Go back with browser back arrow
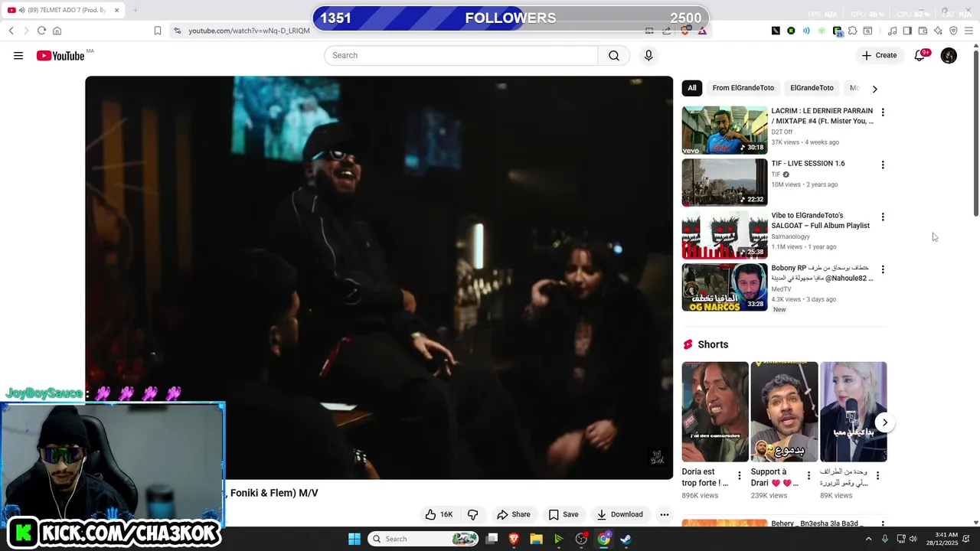The width and height of the screenshot is (980, 551). [11, 31]
